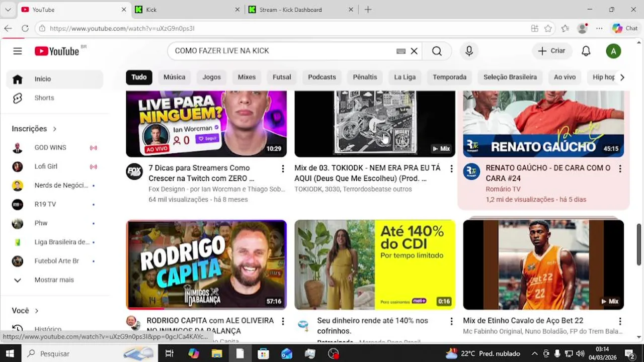The image size is (644, 362).
Task: Switch to the Kick browser tab
Action: click(188, 10)
